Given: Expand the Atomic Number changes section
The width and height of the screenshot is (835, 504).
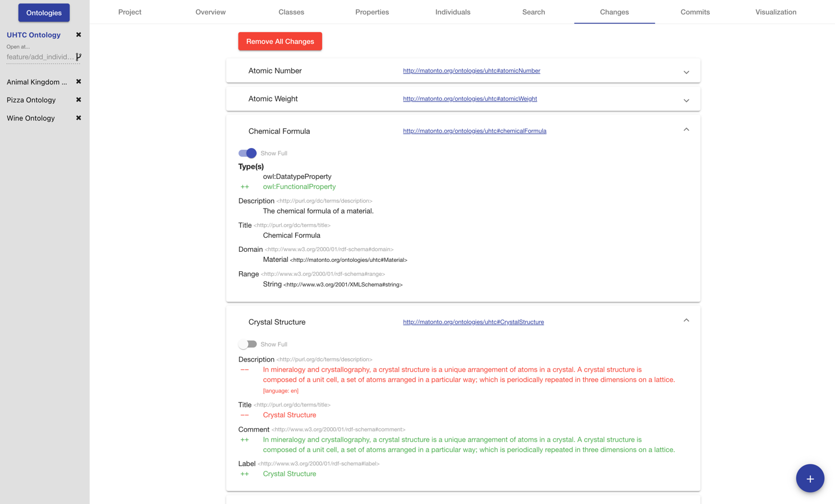Looking at the screenshot, I should (686, 72).
